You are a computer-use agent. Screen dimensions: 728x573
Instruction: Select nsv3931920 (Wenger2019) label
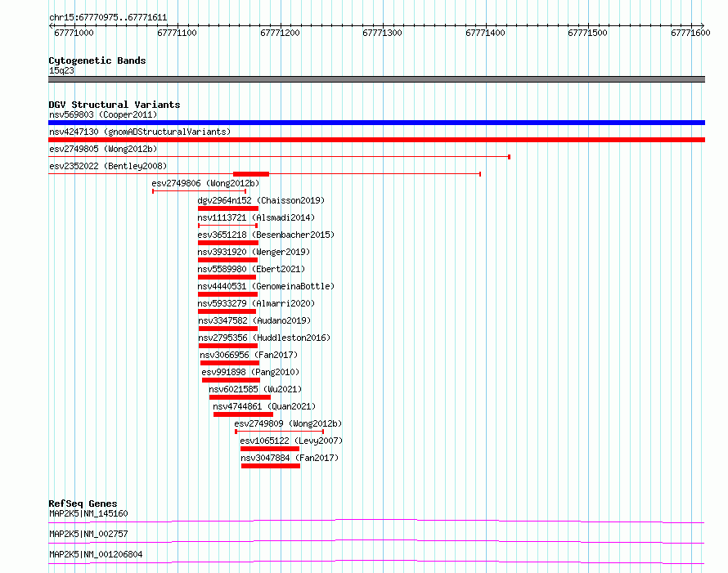pyautogui.click(x=254, y=252)
